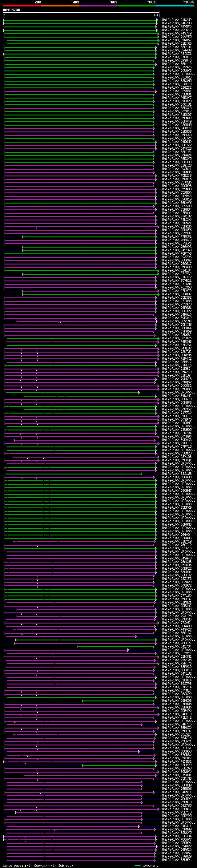Select the UniRef100_Q66093 label
This screenshot has height=868, width=197.
tap(177, 247)
